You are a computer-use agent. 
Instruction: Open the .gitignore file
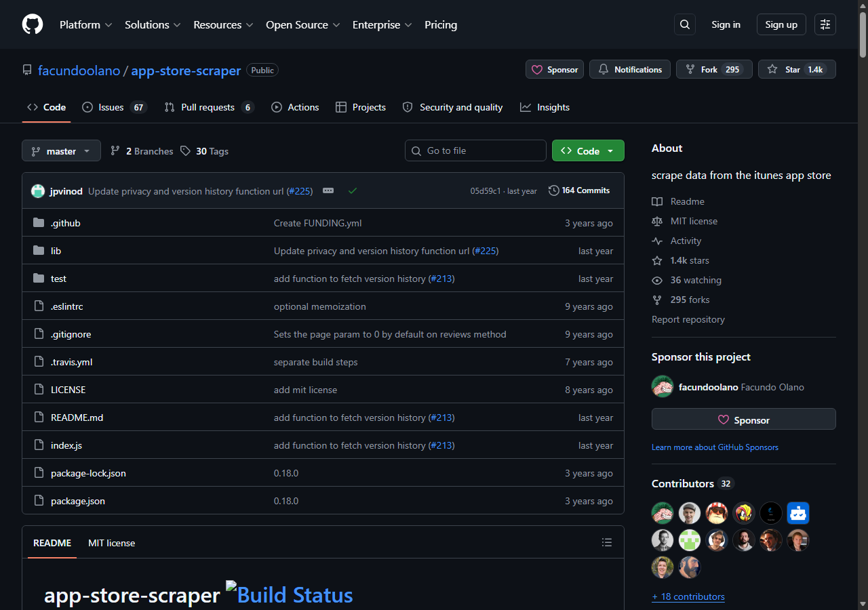click(x=71, y=334)
